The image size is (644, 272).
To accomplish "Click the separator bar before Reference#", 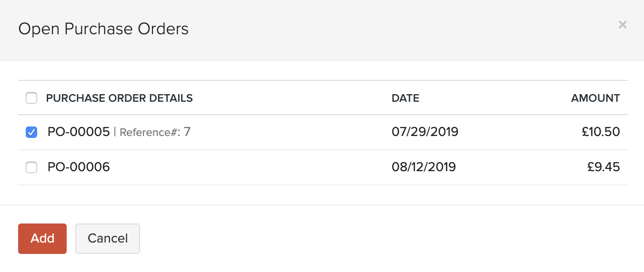I will tap(115, 132).
